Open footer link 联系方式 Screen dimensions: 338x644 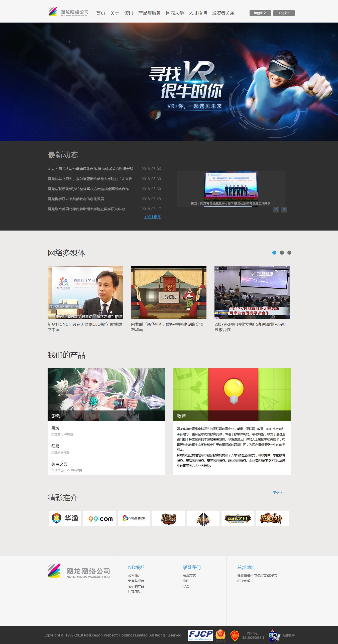[189, 575]
